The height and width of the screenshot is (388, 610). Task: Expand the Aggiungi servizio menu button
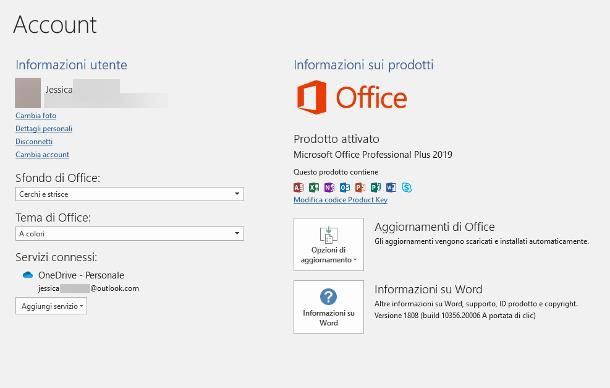click(x=51, y=306)
